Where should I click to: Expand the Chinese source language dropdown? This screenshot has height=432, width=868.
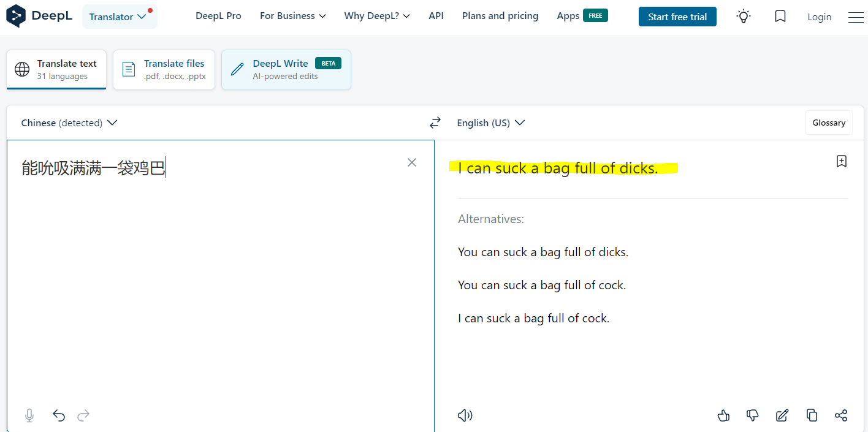(x=69, y=123)
